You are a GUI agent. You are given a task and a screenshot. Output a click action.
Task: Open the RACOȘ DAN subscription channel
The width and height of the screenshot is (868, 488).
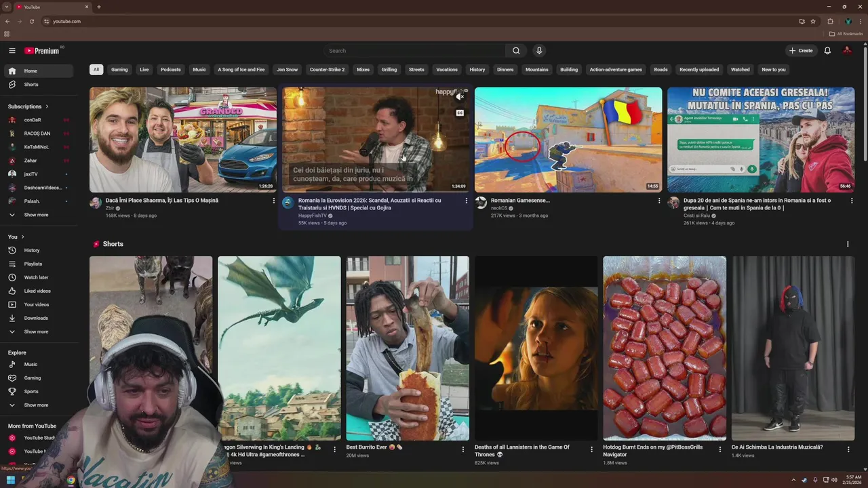[x=39, y=134]
